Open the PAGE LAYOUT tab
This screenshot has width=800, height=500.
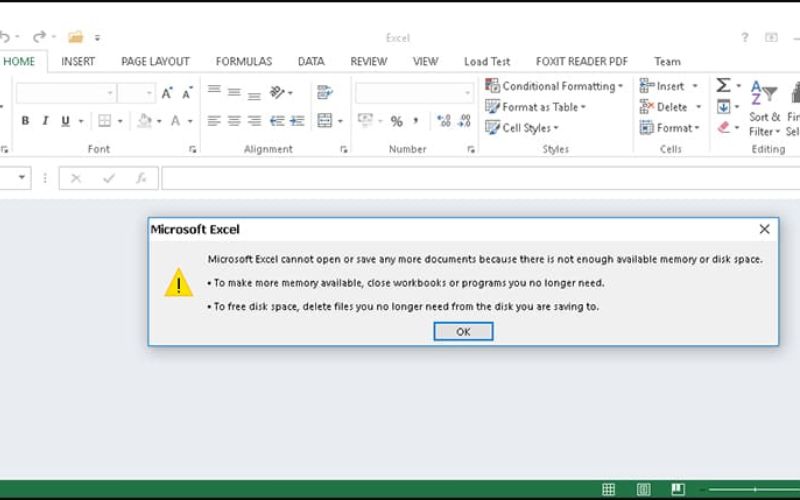(155, 62)
